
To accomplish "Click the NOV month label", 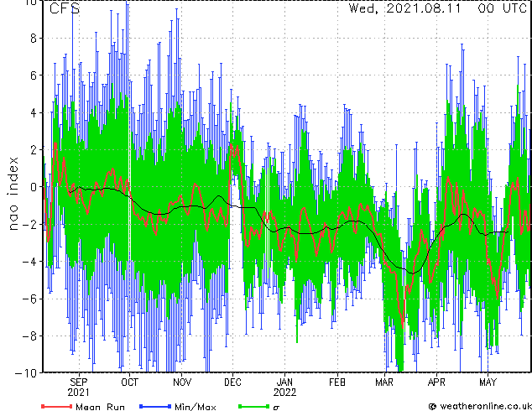I will tap(182, 382).
